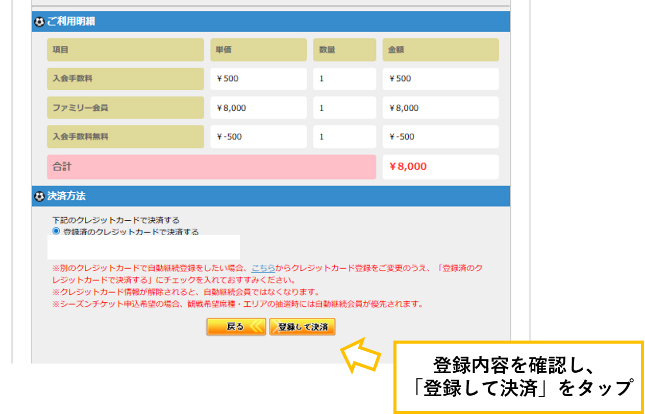Screen dimensions: 645x414
Task: Click the ご利用明細 section header bar
Action: click(x=272, y=20)
